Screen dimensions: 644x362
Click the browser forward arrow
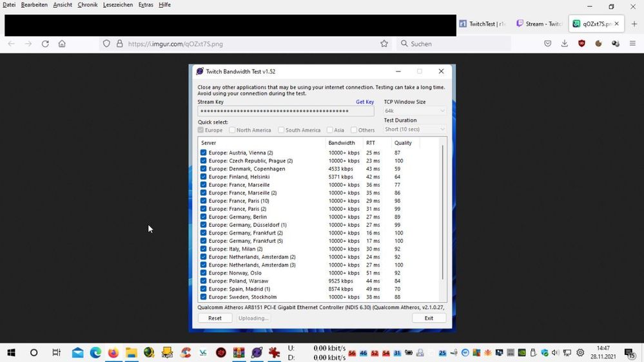(x=28, y=44)
